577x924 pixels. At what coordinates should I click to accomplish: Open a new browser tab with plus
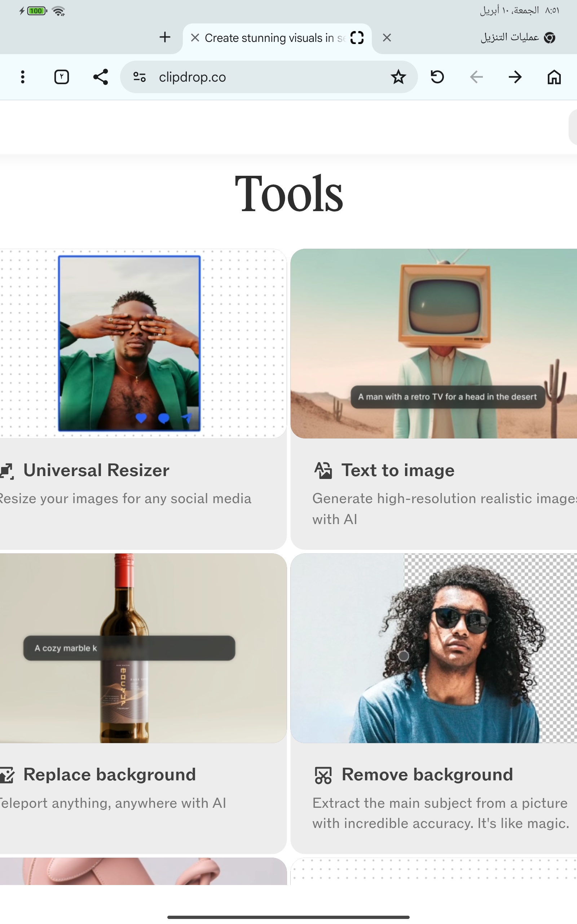165,38
